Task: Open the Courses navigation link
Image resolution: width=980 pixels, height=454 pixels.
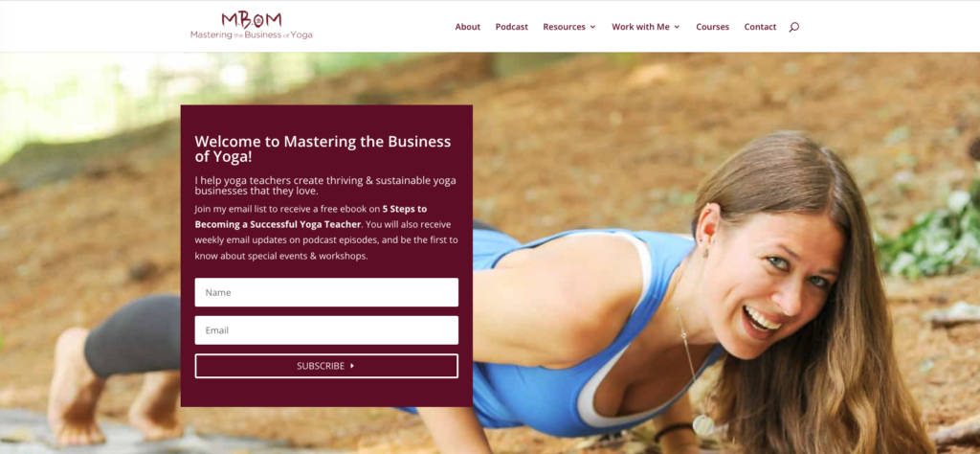Action: click(712, 27)
